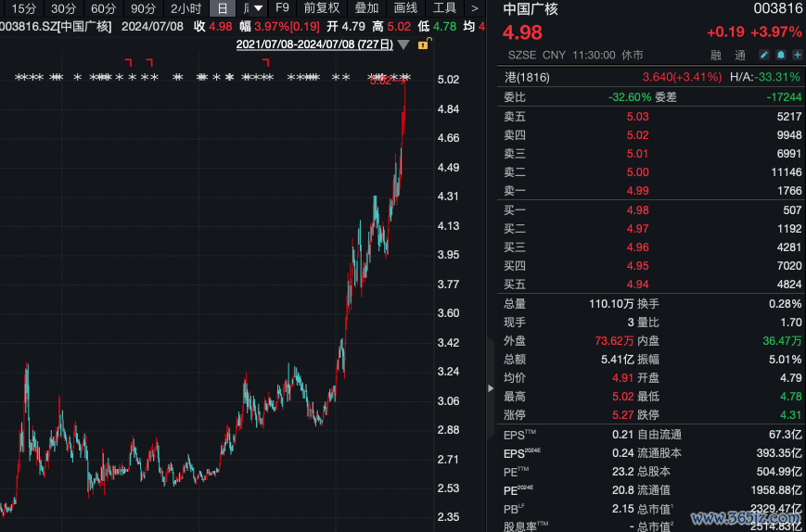Click the 买二 price 4.97
The height and width of the screenshot is (532, 806).
coord(637,229)
